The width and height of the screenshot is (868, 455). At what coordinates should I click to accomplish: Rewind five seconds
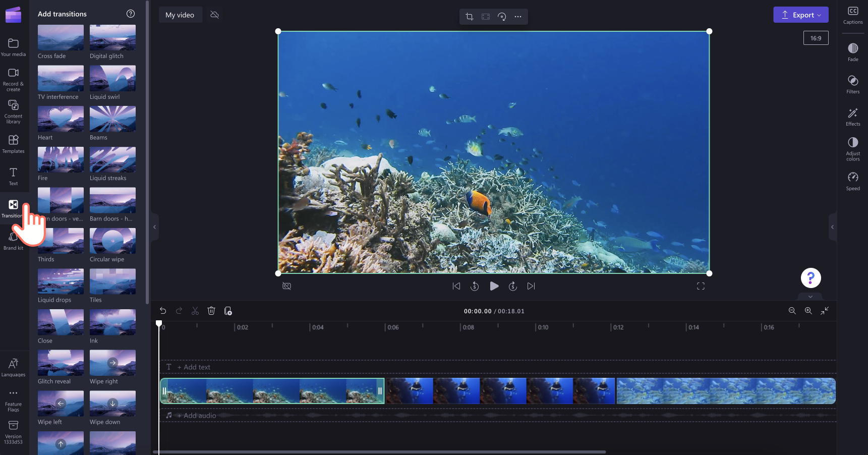click(475, 286)
